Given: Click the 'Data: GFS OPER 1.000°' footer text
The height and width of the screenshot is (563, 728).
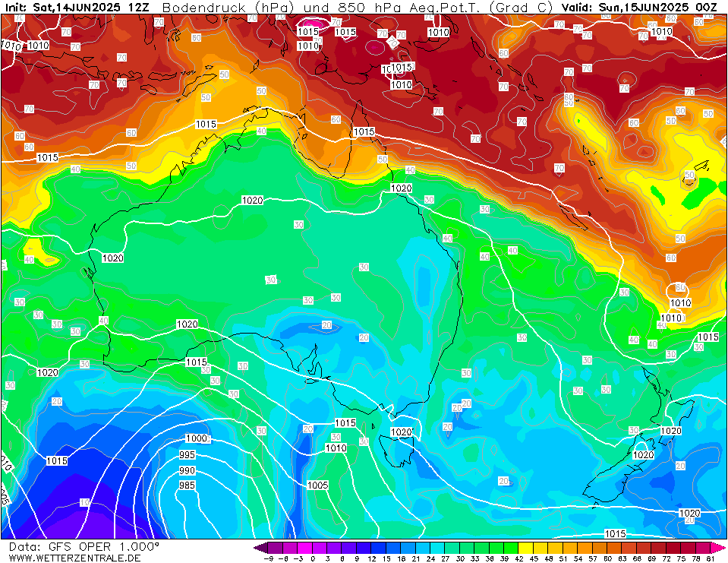Looking at the screenshot, I should 84,547.
